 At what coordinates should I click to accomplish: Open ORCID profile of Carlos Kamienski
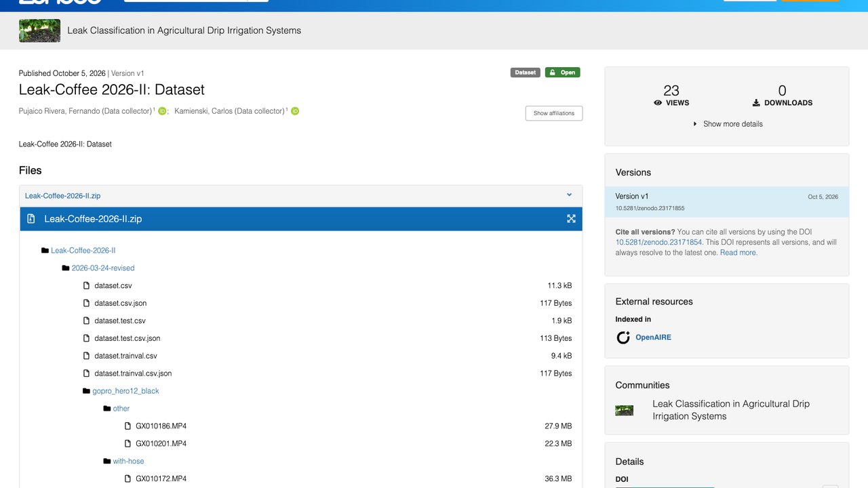coord(295,111)
